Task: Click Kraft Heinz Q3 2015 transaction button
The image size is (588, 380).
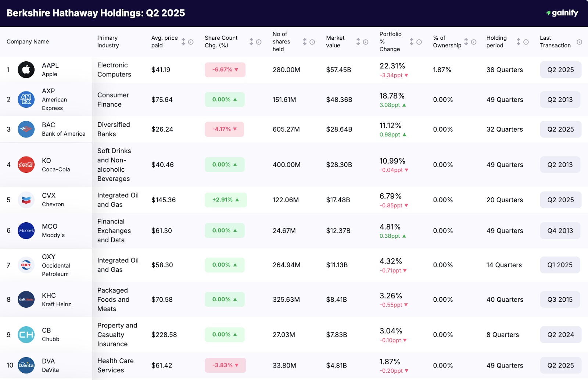Action: [x=560, y=300]
